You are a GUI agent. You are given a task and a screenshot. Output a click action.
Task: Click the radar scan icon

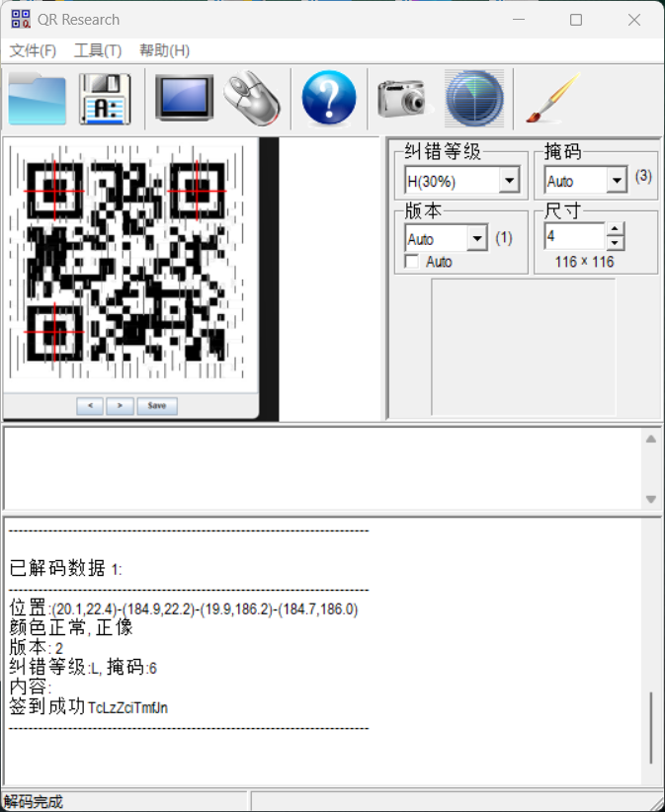pyautogui.click(x=474, y=99)
